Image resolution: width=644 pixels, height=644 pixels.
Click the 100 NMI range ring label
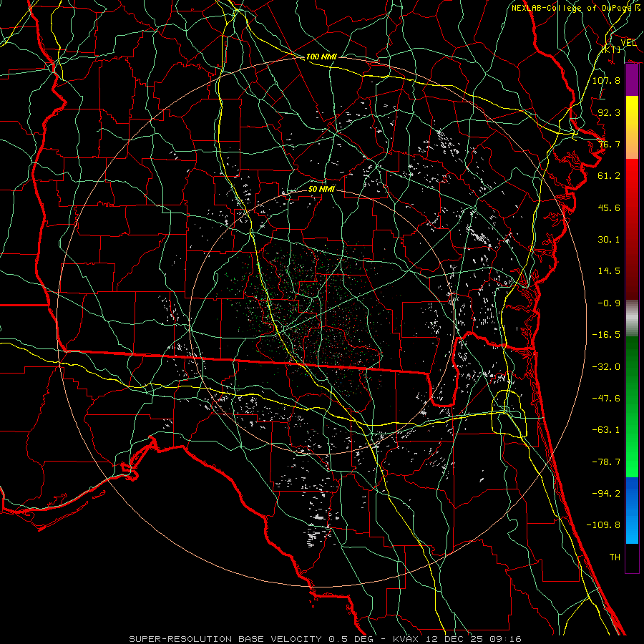coord(321,57)
